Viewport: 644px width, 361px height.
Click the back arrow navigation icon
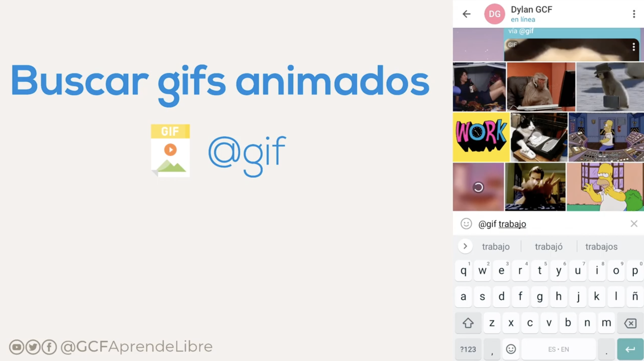coord(467,13)
